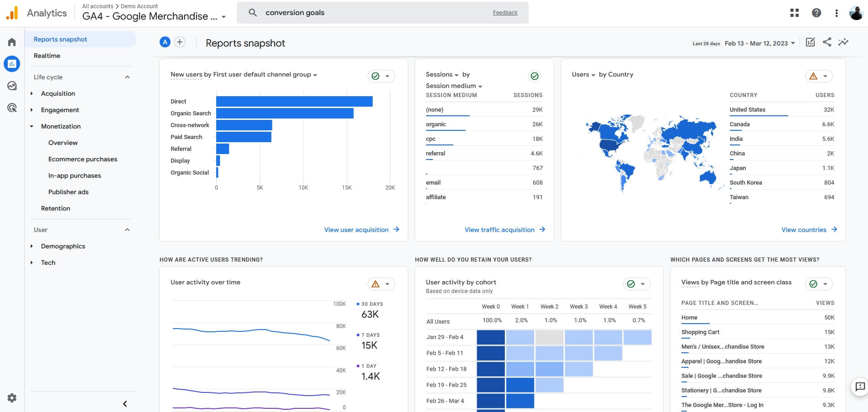Collapse the Life cycle section

coord(127,77)
